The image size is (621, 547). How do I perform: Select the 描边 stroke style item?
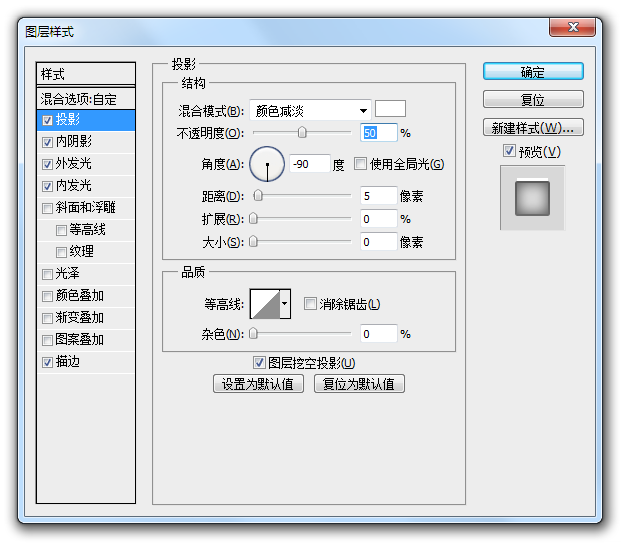(68, 362)
